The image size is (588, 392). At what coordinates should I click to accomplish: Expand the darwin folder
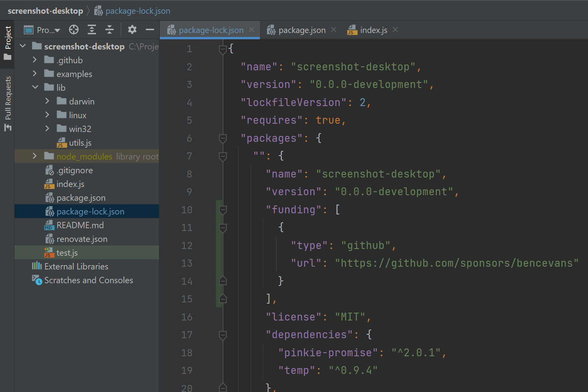point(47,101)
